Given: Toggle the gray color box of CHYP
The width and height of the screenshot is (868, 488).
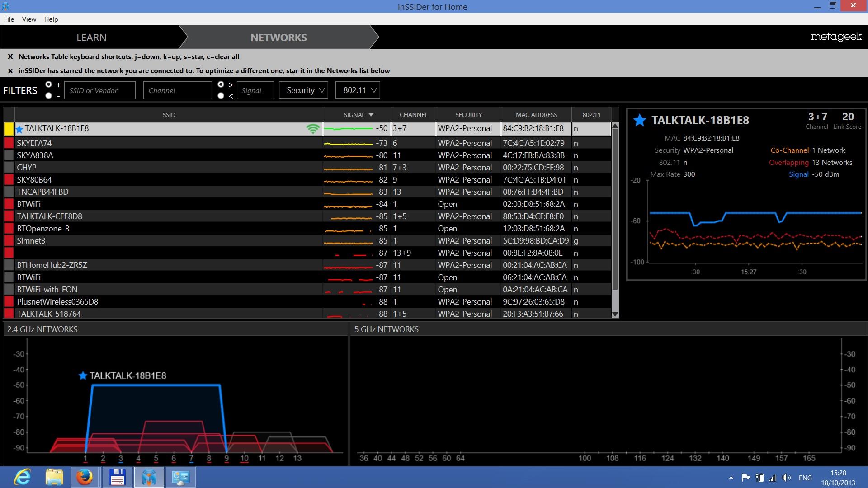Looking at the screenshot, I should [x=9, y=168].
